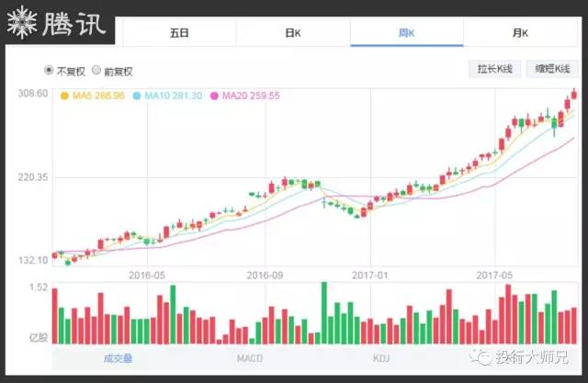Click the 腾讯 title text
The image size is (588, 383).
pos(75,23)
